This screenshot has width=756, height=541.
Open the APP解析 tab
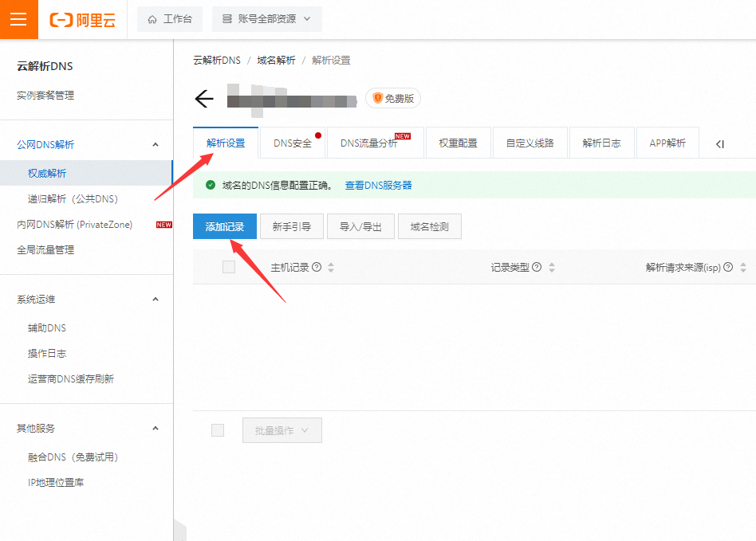667,143
